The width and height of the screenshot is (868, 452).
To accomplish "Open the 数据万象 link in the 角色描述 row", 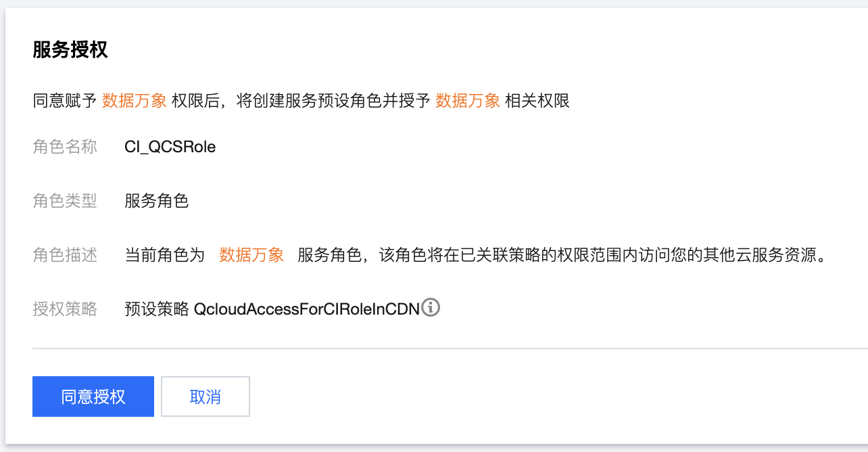I will click(x=251, y=255).
